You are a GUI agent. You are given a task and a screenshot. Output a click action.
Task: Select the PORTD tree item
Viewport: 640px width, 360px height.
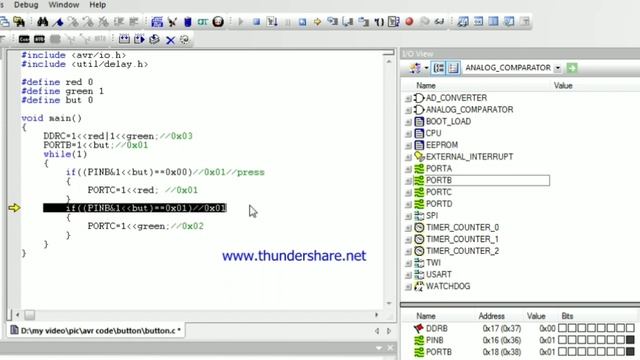click(x=439, y=204)
